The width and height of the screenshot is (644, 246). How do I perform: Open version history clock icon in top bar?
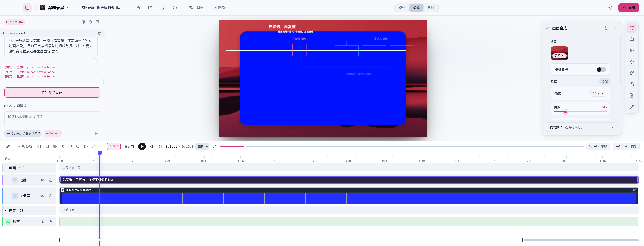click(175, 8)
